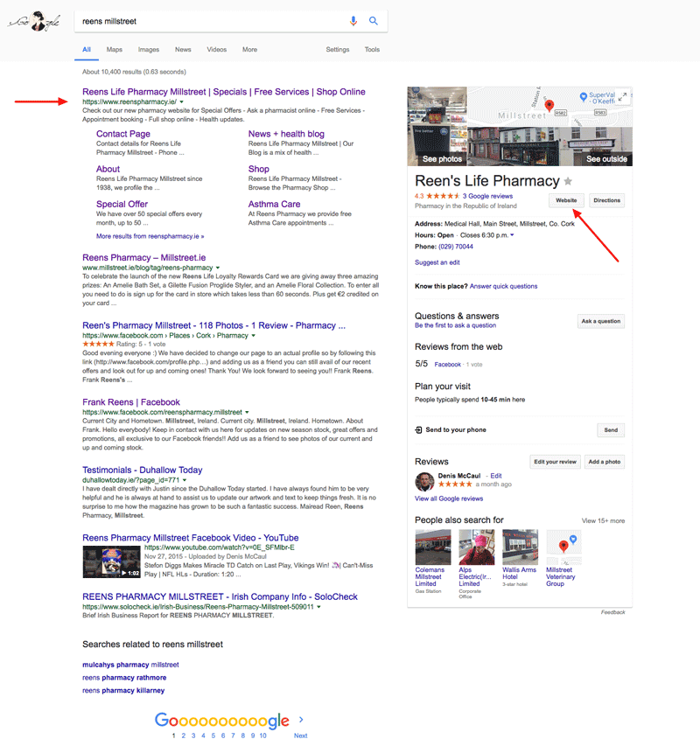Open dropdown beside reenspharmacy.millstreet Facebook URL
Viewport: 700px width, 753px height.
tap(247, 412)
